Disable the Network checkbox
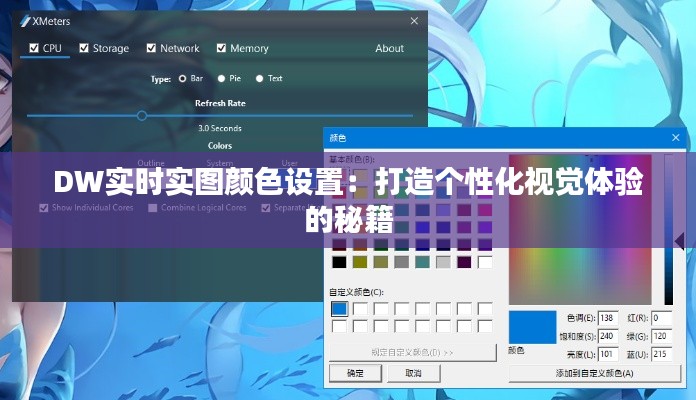Image resolution: width=696 pixels, height=400 pixels. click(152, 48)
